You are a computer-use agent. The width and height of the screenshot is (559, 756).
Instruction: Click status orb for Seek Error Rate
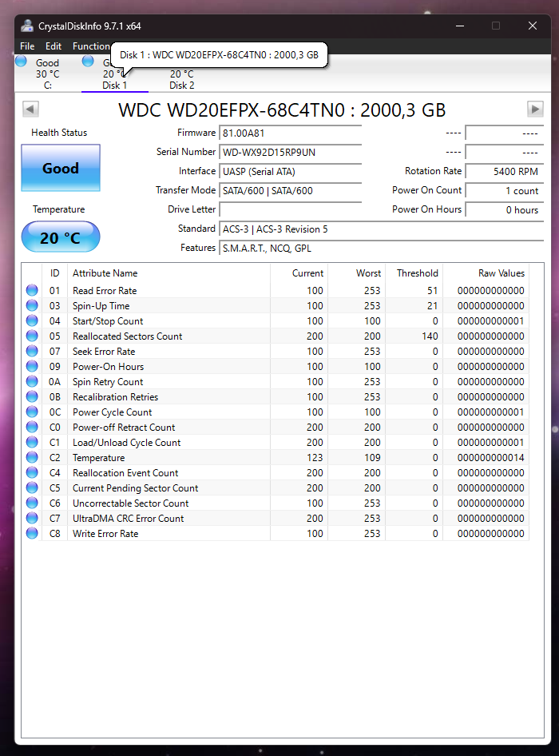tap(32, 351)
